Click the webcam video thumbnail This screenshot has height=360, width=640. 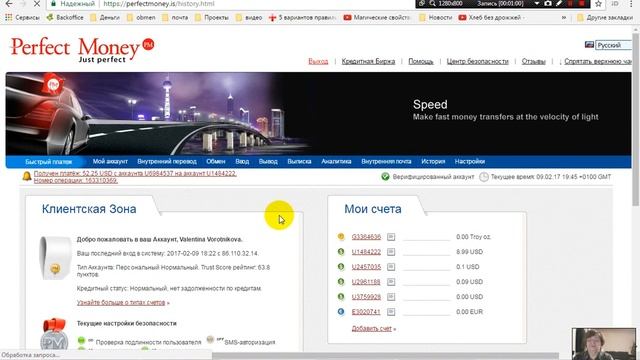point(604,344)
